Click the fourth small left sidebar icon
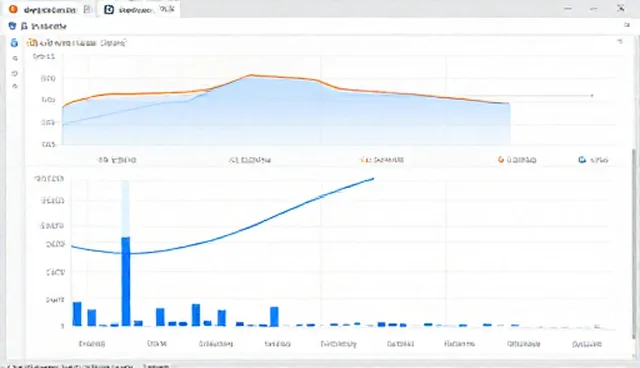 (x=15, y=86)
